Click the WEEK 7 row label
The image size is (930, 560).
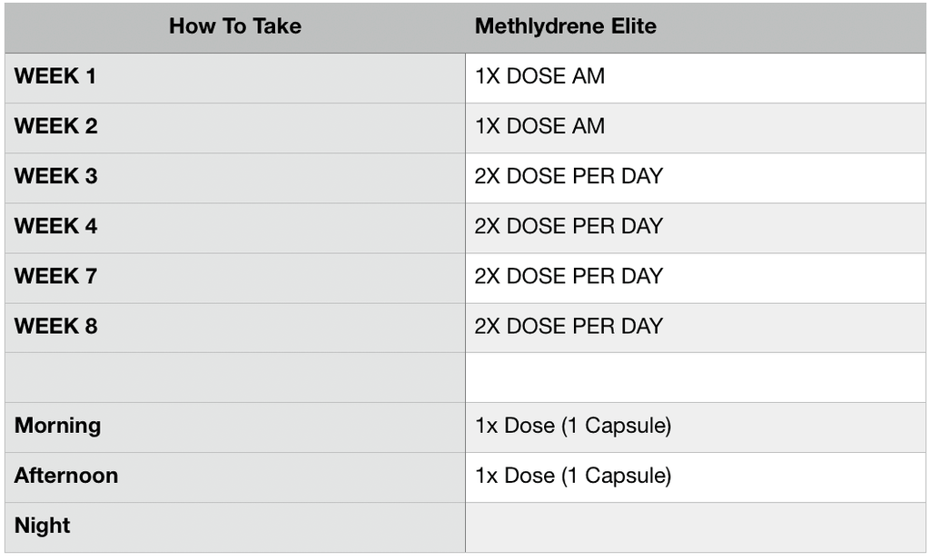click(x=55, y=277)
